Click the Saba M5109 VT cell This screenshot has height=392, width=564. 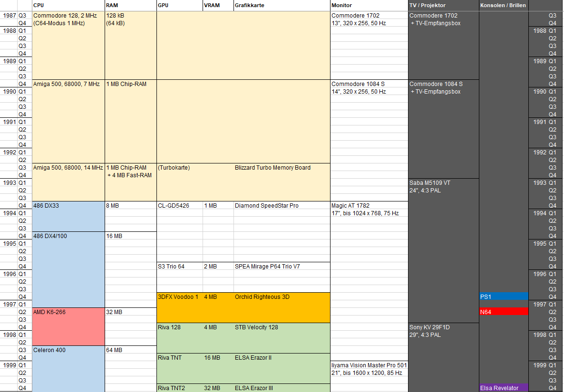(444, 182)
